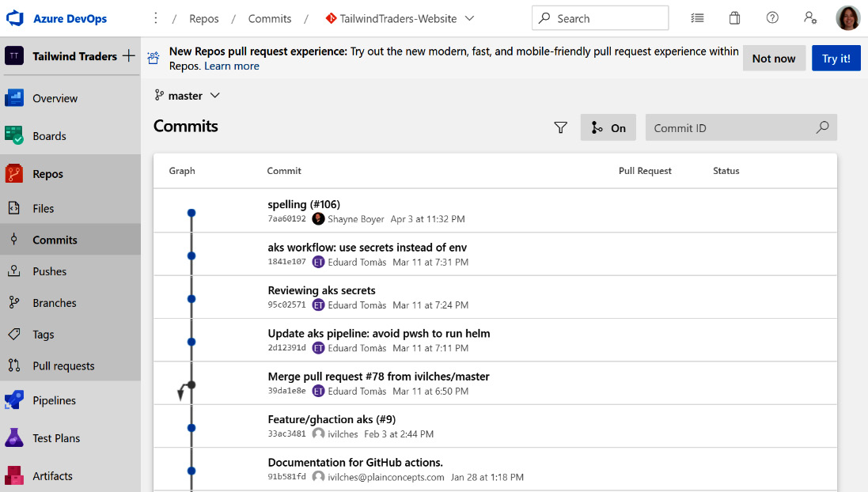Open the Branches page
This screenshot has height=492, width=868.
click(x=55, y=303)
